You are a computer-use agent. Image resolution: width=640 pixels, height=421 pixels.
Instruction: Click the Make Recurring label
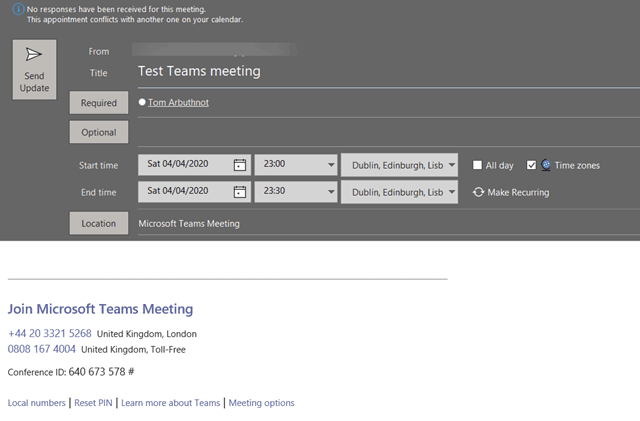pyautogui.click(x=518, y=192)
